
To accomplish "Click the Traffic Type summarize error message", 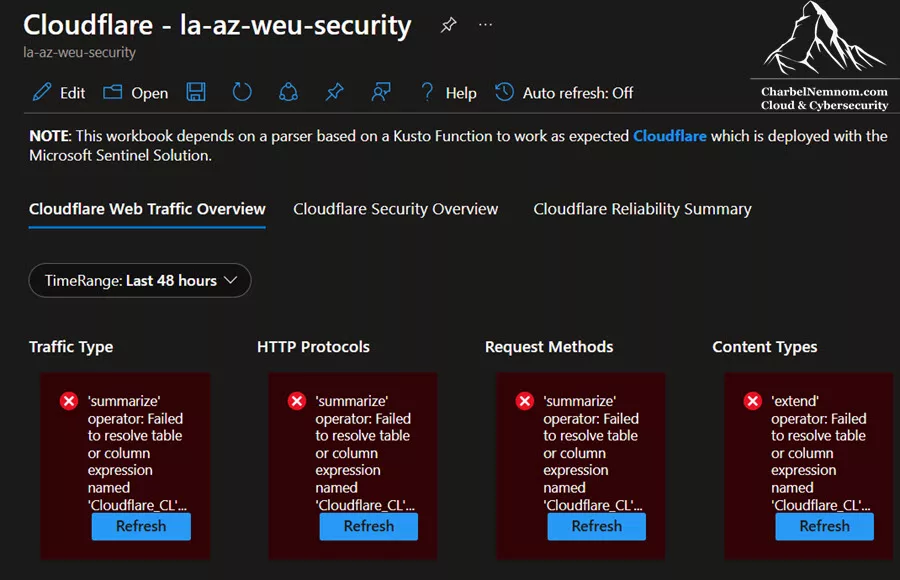I will pyautogui.click(x=137, y=453).
